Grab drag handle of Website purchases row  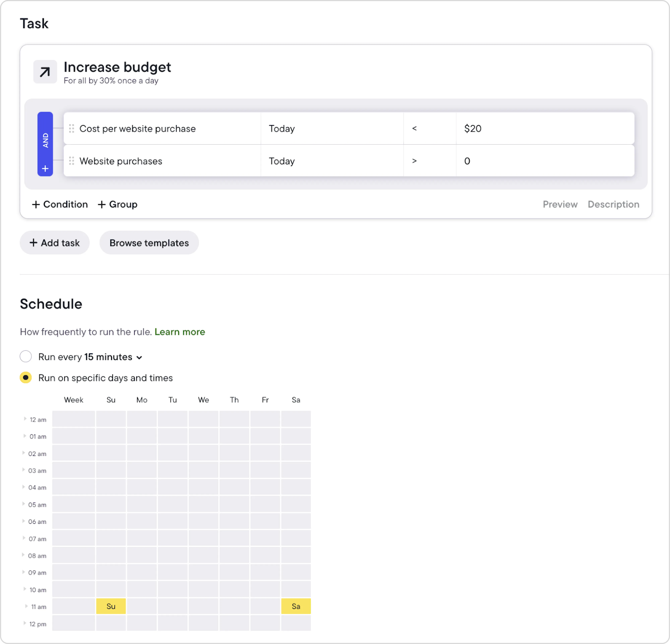72,161
